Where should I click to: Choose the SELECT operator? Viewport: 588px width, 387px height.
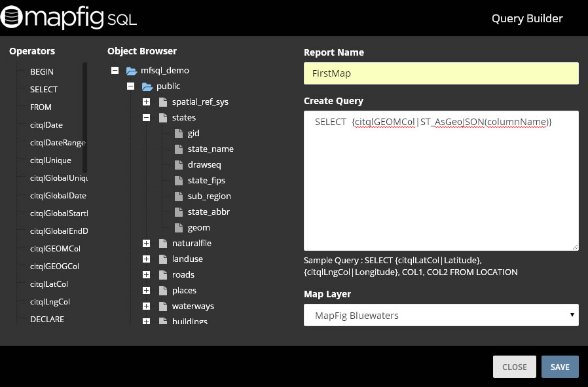tap(43, 89)
